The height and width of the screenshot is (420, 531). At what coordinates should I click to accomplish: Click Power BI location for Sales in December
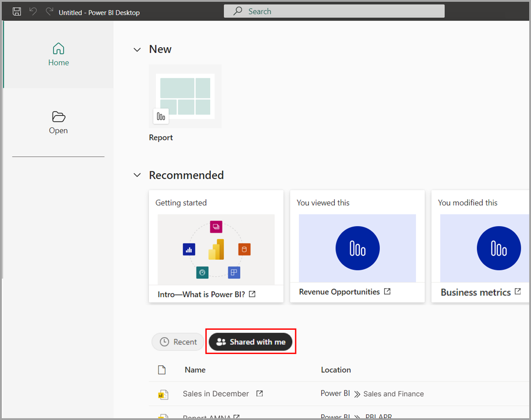pyautogui.click(x=335, y=393)
